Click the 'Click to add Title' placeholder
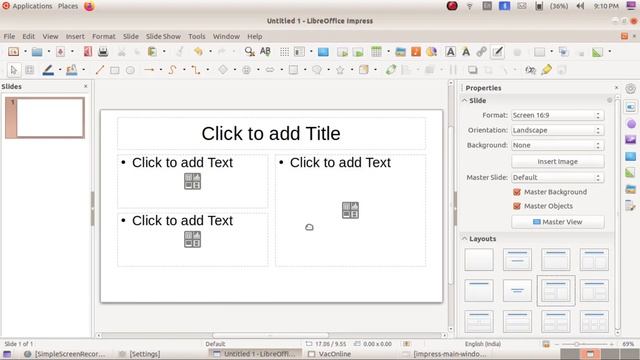The width and height of the screenshot is (640, 360). [271, 134]
